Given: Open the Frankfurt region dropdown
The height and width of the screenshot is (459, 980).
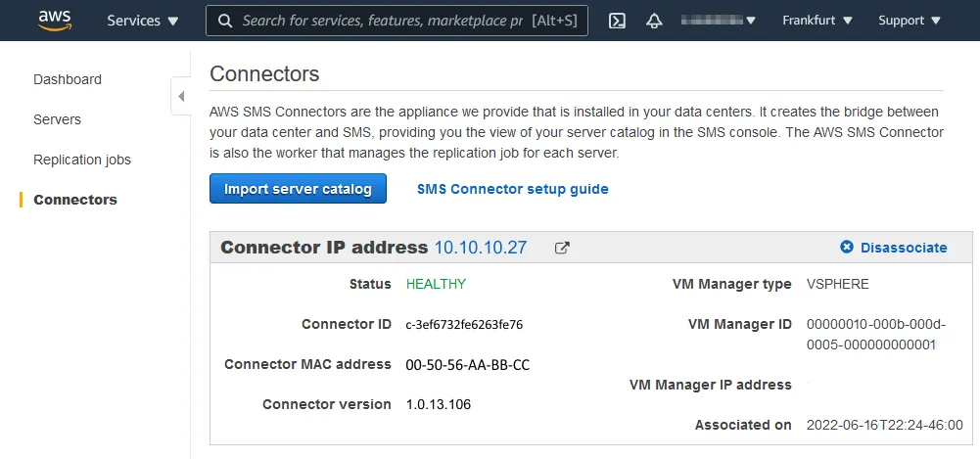Looking at the screenshot, I should click(x=817, y=21).
